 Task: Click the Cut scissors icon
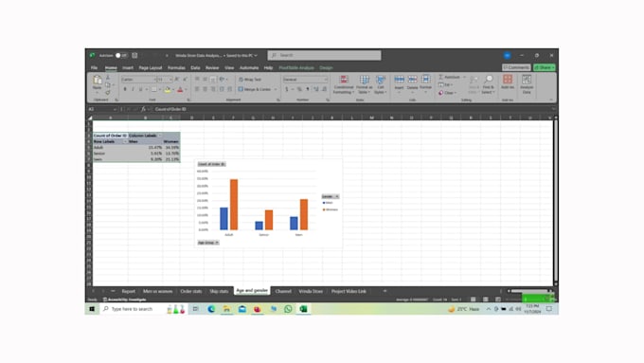[x=108, y=78]
